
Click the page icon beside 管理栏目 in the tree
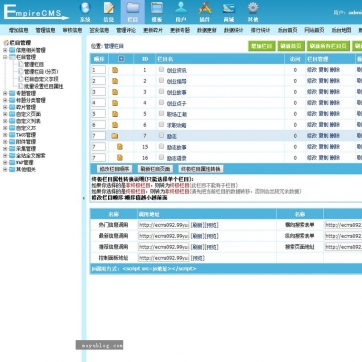click(21, 64)
